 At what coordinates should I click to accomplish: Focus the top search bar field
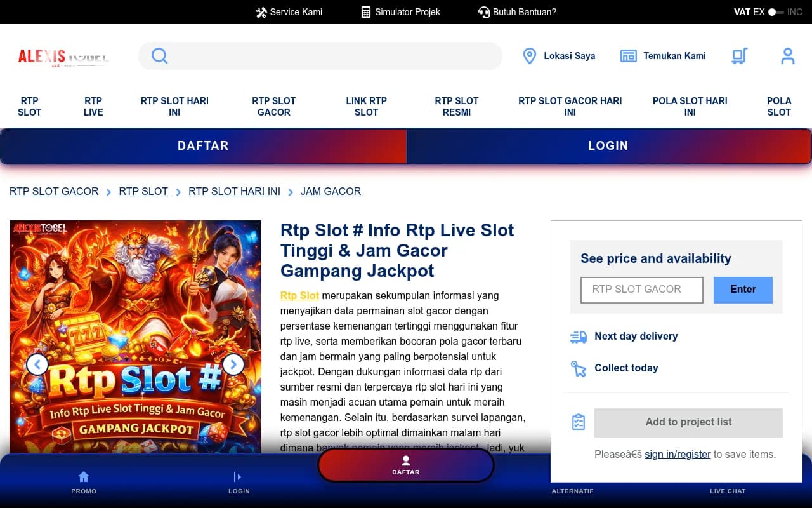point(320,56)
